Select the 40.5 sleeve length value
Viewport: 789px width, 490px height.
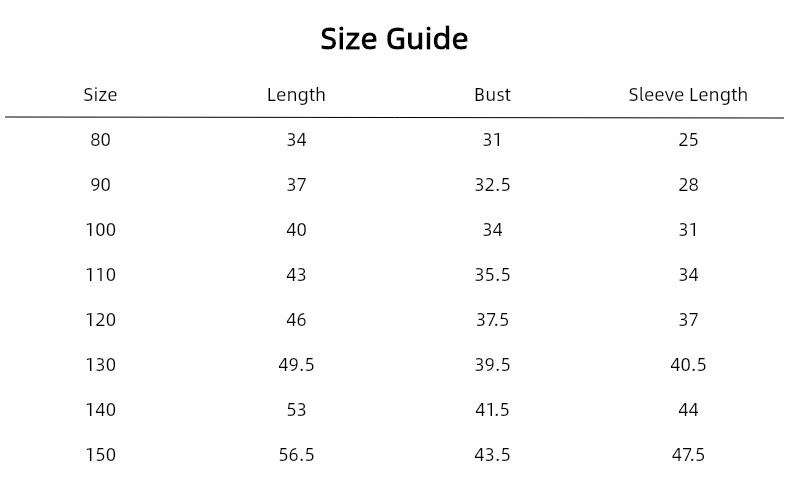tap(688, 365)
